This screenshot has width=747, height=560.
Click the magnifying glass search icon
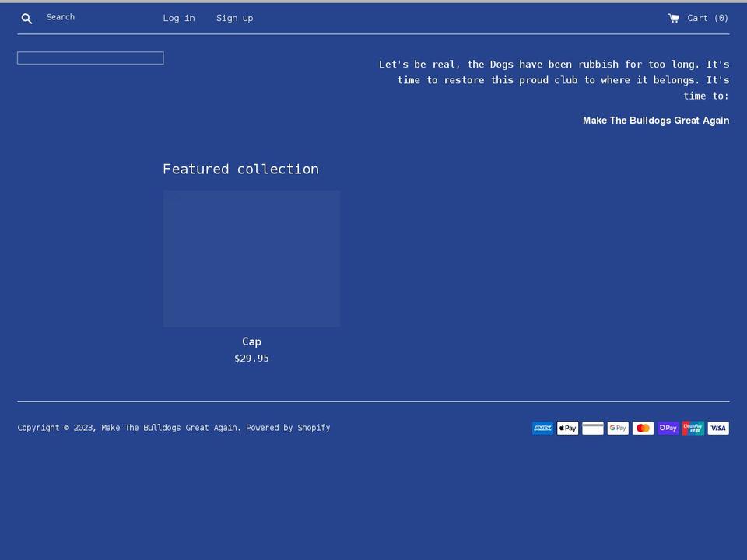(26, 18)
